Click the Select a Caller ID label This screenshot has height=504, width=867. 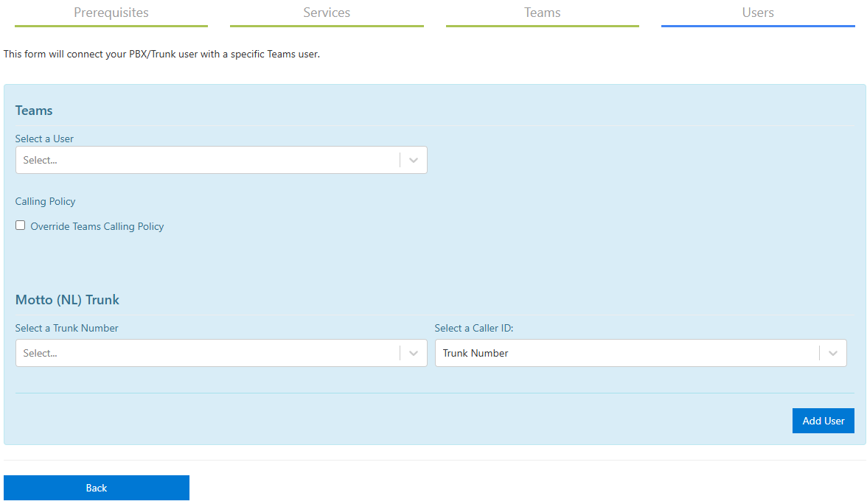[x=474, y=328]
